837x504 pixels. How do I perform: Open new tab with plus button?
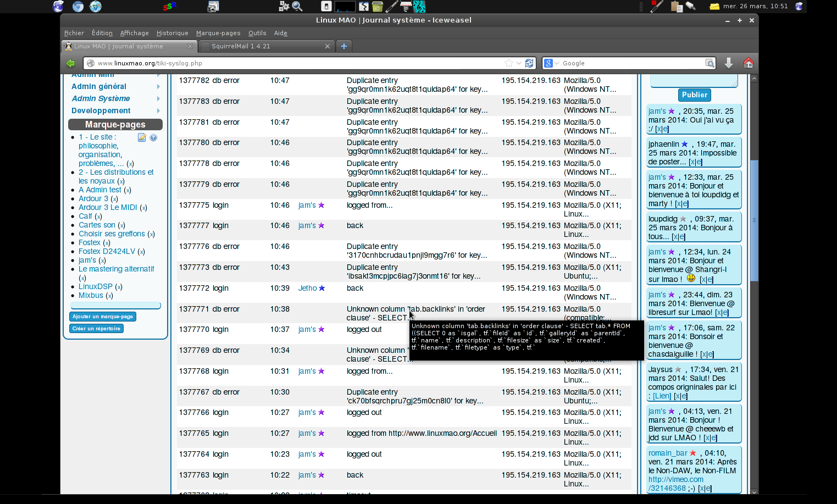pos(344,46)
